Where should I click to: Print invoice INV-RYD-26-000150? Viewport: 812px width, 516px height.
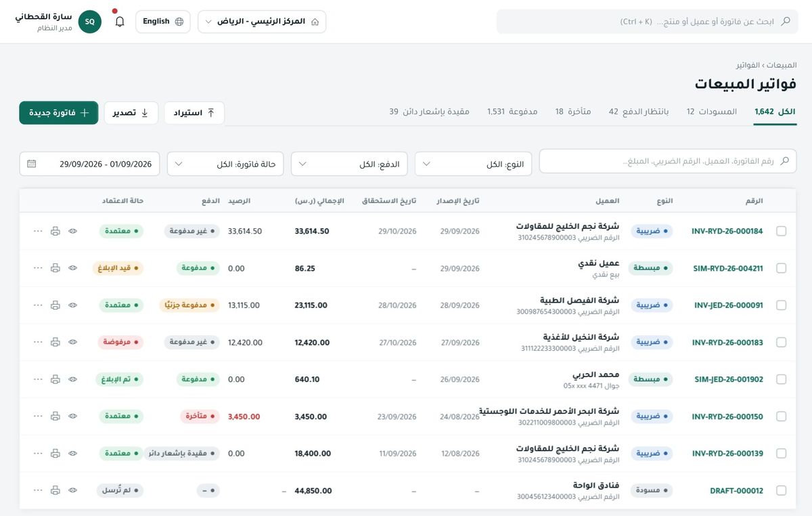[x=55, y=416]
